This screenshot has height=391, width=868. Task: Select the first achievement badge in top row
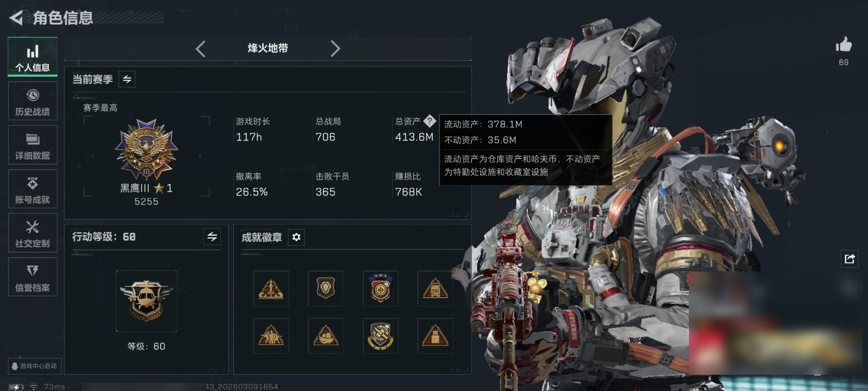pos(271,288)
